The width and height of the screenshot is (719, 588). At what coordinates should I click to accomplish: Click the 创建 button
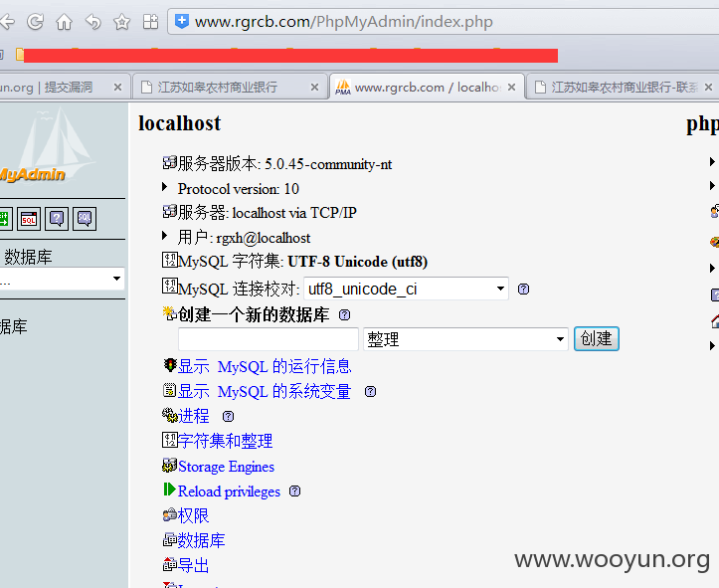pos(596,338)
